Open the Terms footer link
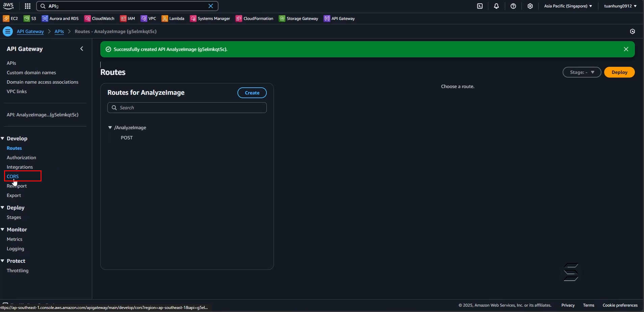The height and width of the screenshot is (312, 644). click(x=589, y=305)
